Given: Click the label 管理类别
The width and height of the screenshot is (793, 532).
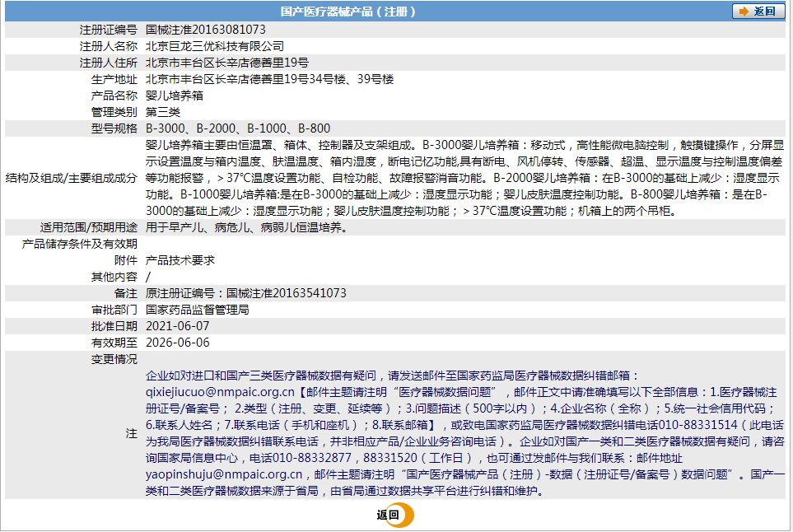Looking at the screenshot, I should 114,112.
